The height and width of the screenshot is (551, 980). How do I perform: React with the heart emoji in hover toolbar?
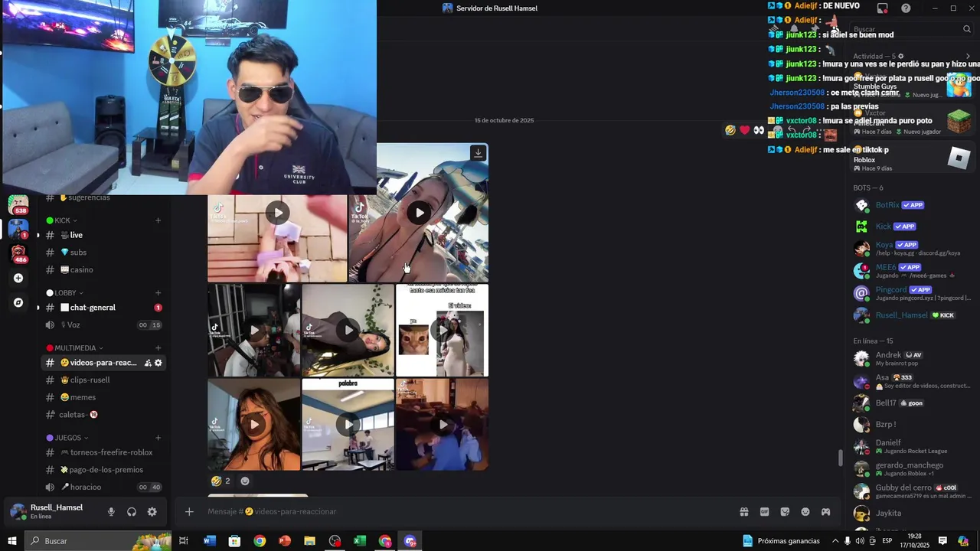point(744,130)
